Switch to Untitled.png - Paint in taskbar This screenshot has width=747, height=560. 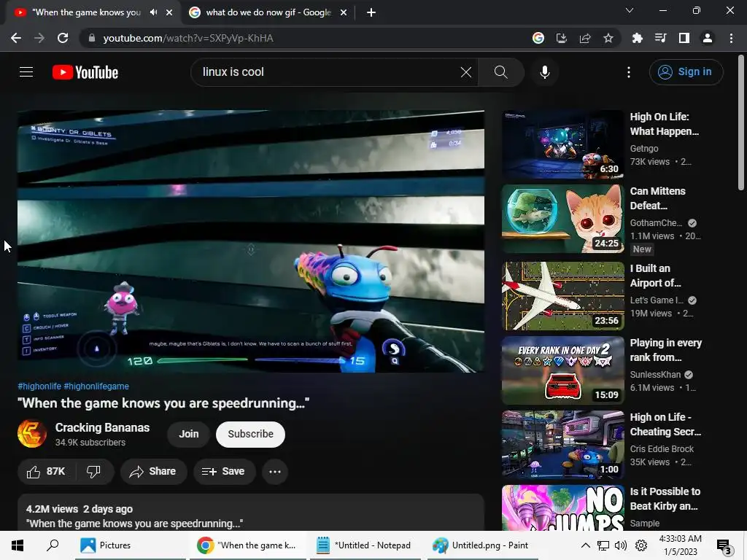[x=483, y=545]
